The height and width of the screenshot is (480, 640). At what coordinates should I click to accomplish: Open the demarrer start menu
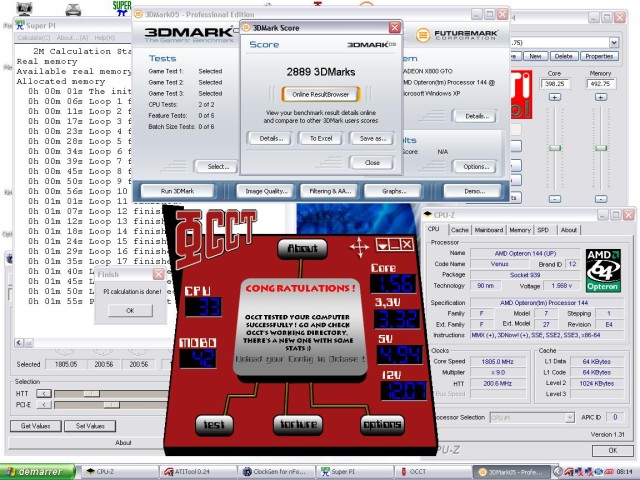pyautogui.click(x=38, y=472)
